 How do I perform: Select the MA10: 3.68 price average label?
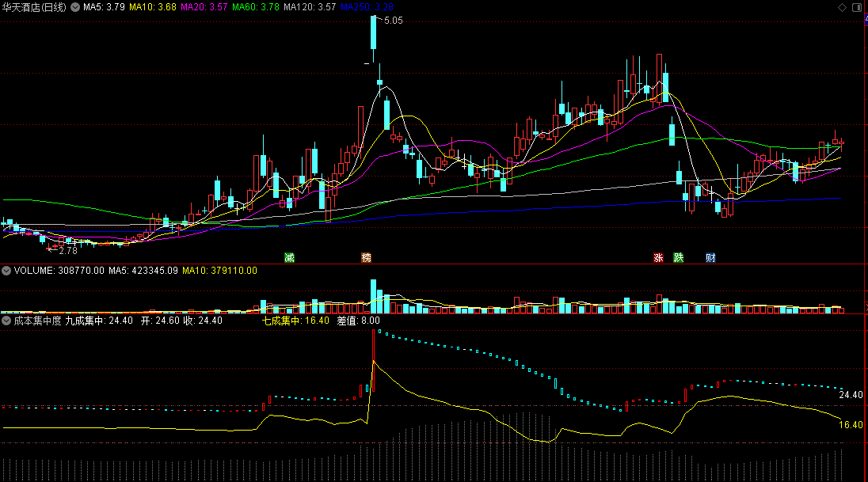[153, 7]
